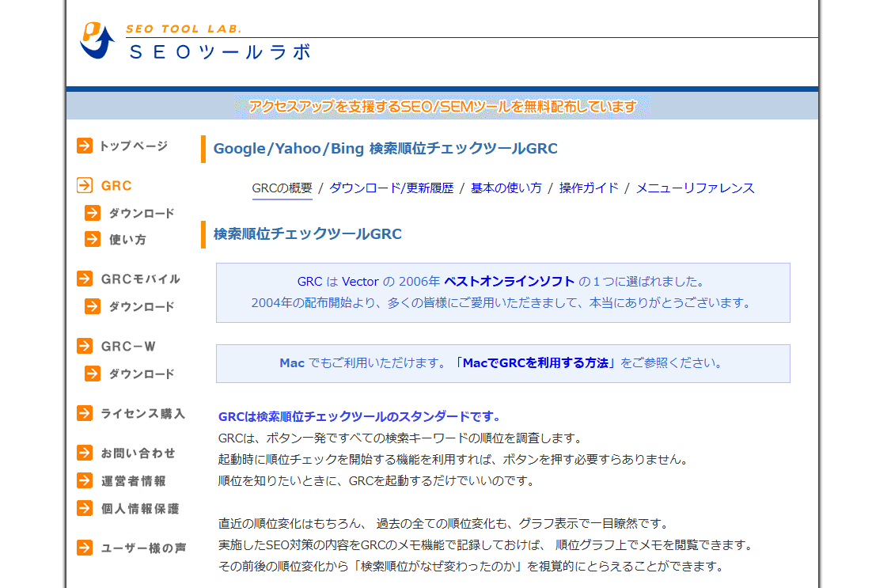Image resolution: width=891 pixels, height=588 pixels.
Task: Open the 基本の使い方 link
Action: tap(506, 188)
